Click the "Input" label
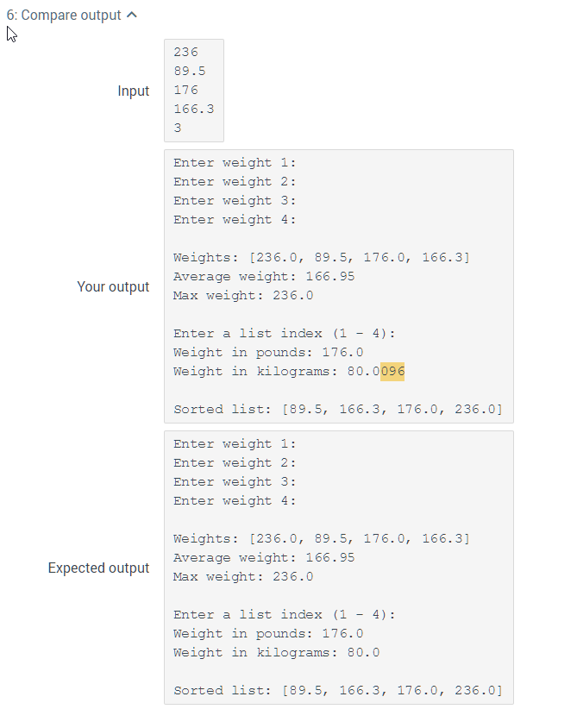Screen dimensions: 577x728 (134, 91)
